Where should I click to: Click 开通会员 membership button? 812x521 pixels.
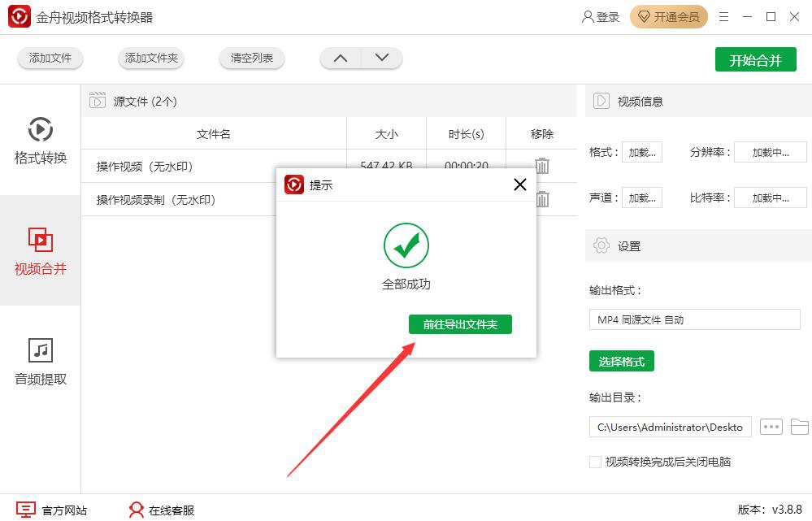coord(669,17)
